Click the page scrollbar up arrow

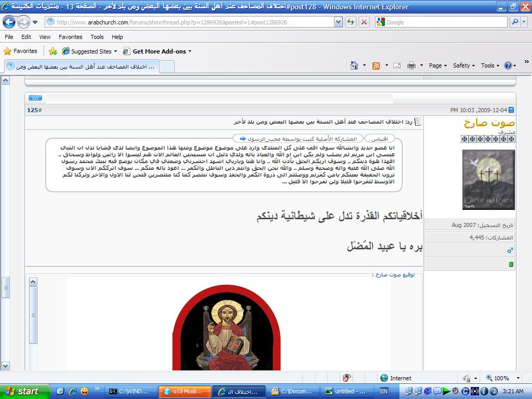[5, 81]
